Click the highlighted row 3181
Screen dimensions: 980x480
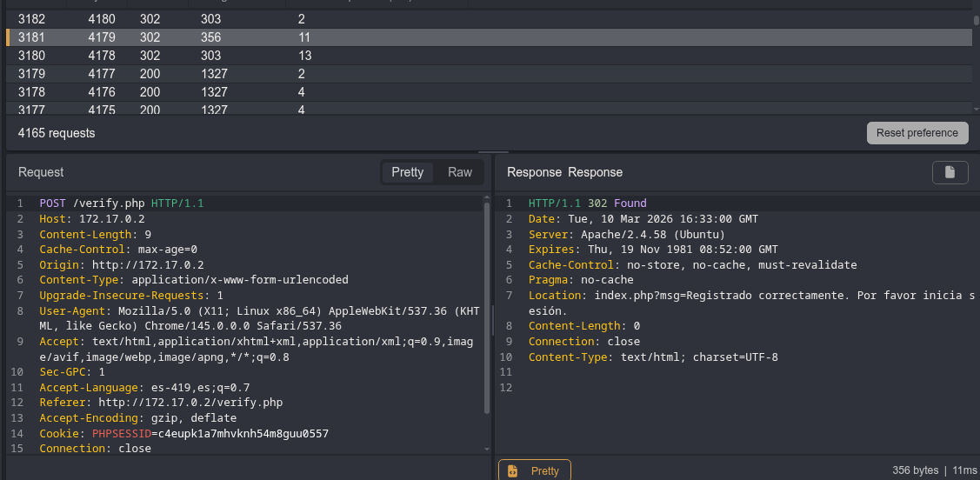(x=32, y=37)
